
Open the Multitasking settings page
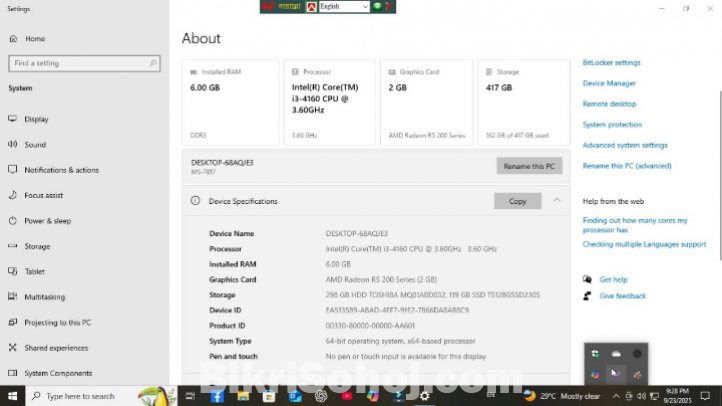[44, 297]
